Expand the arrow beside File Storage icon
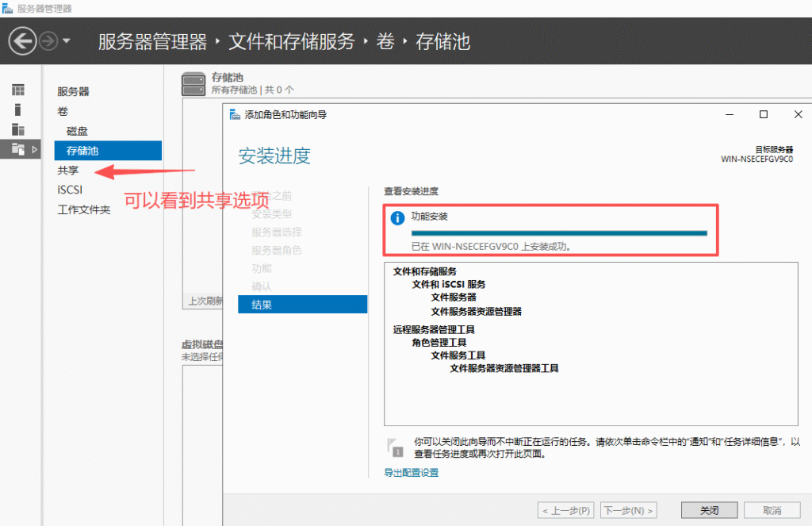The image size is (812, 526). pos(34,149)
